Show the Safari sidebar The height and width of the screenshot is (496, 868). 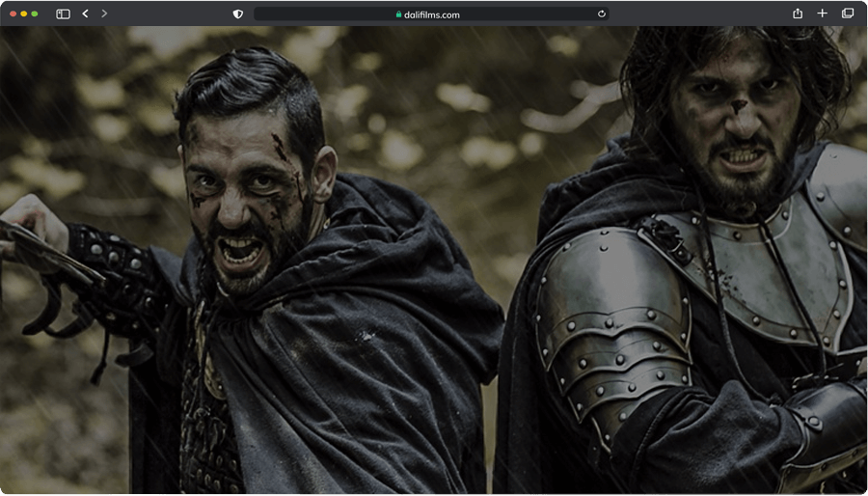click(63, 14)
